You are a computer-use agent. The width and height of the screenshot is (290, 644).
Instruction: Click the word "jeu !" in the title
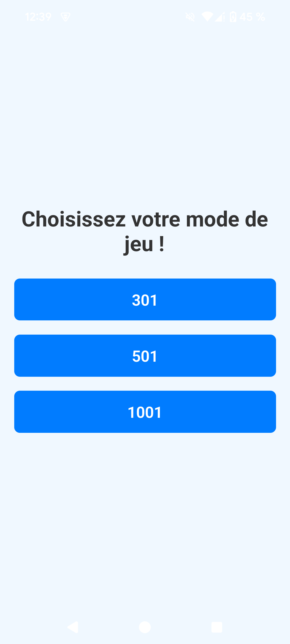(x=144, y=244)
